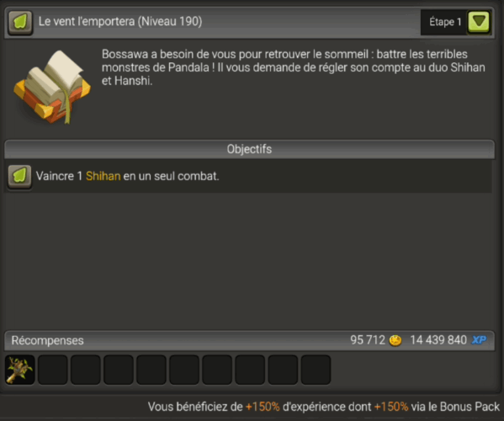Select the last empty reward slot
Screen dimensions: 504x421
click(316, 370)
